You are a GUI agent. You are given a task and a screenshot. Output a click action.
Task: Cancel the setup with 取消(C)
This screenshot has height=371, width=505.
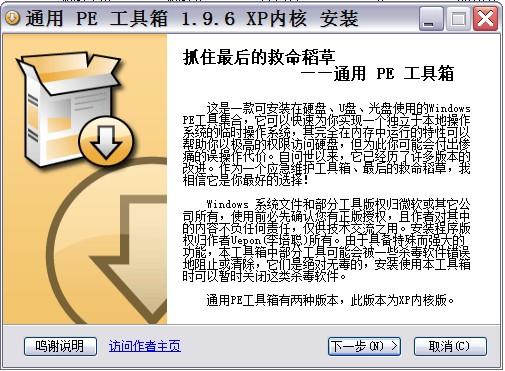[450, 346]
